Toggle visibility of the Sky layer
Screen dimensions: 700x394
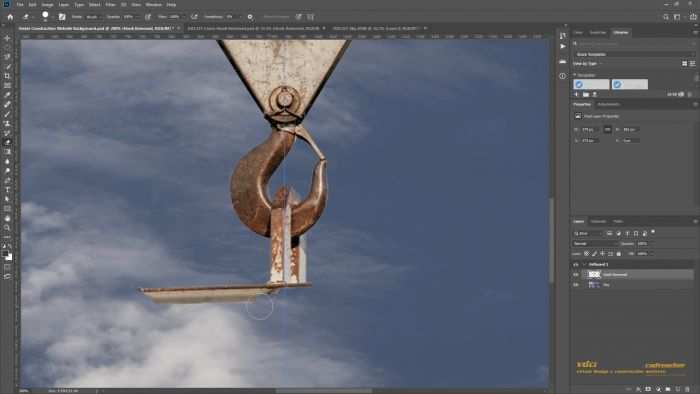coord(576,285)
